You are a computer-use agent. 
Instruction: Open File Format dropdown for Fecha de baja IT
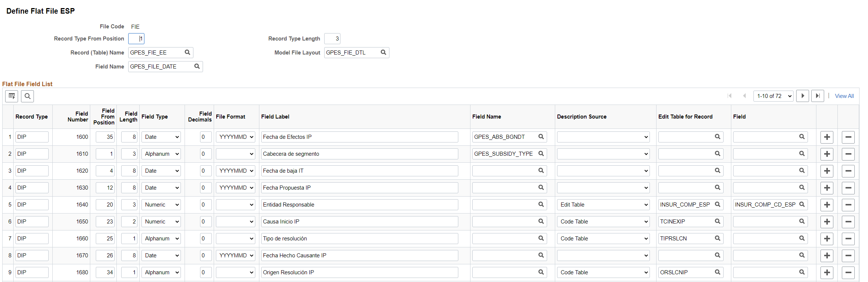[x=235, y=171]
